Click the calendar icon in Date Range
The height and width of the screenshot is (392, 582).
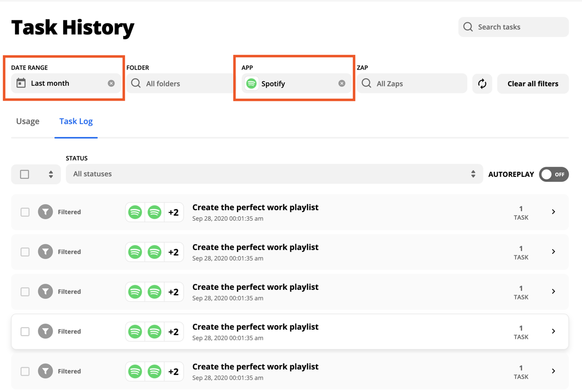coord(21,83)
